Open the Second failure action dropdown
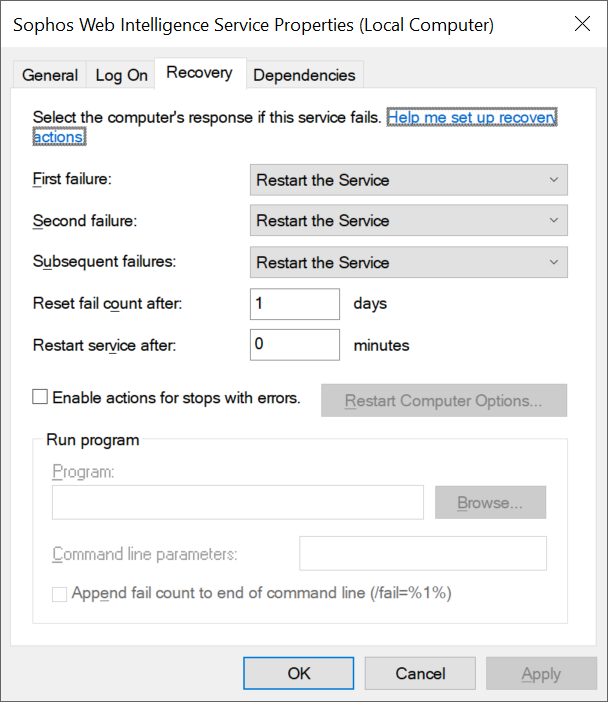This screenshot has height=702, width=610. point(409,220)
